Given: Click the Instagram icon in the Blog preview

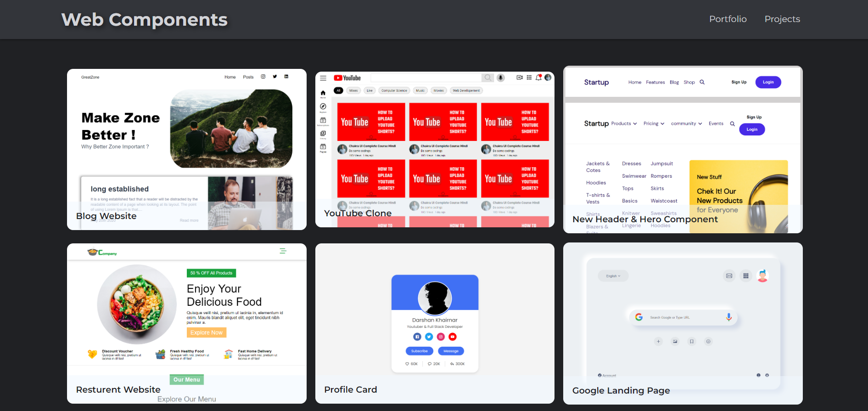Looking at the screenshot, I should 263,77.
